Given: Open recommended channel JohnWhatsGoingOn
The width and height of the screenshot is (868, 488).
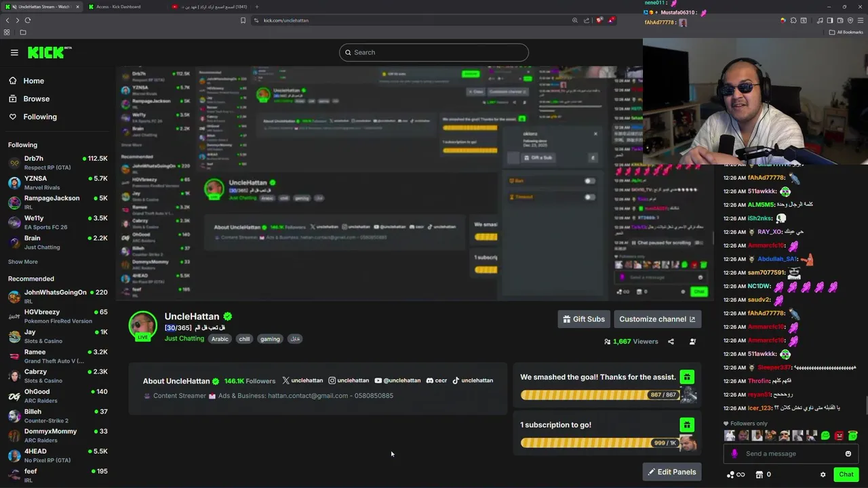Looking at the screenshot, I should [x=58, y=297].
